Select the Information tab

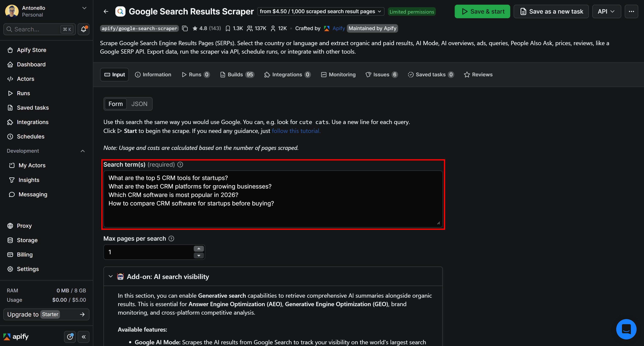(153, 74)
